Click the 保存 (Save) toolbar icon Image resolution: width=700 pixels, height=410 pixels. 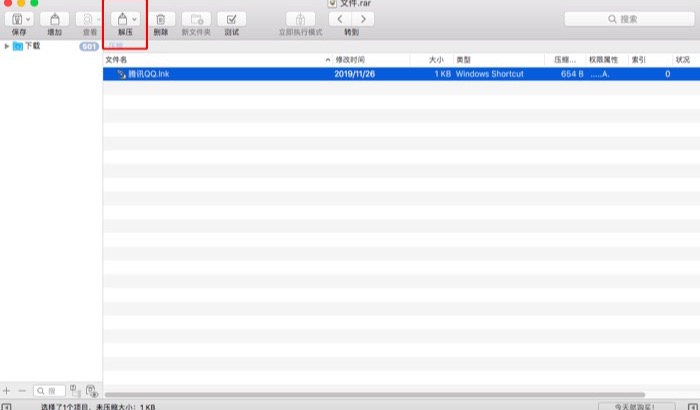click(15, 19)
